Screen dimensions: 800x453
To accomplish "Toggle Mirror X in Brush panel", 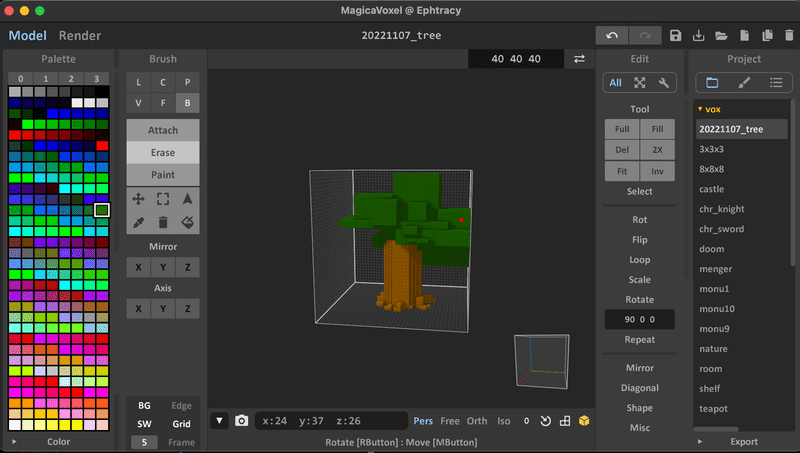I will 138,267.
